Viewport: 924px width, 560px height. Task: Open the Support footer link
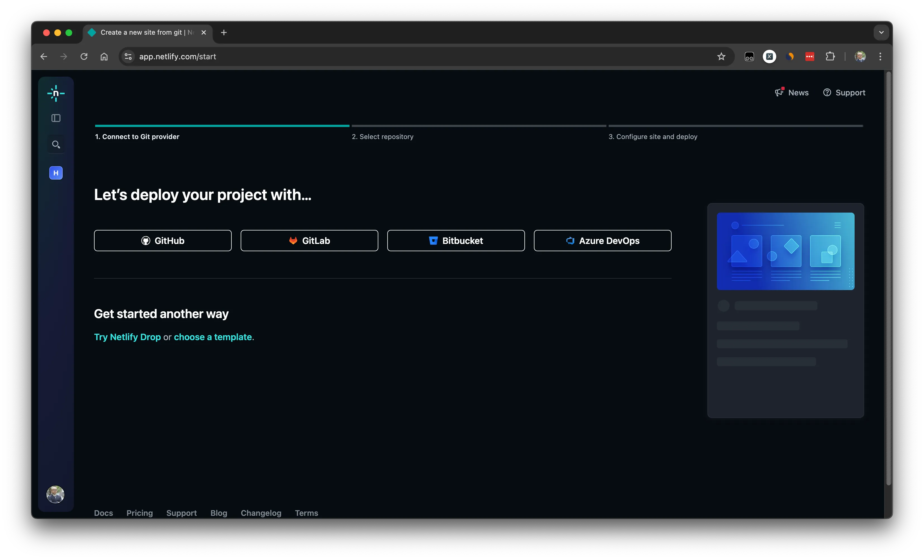(x=182, y=513)
